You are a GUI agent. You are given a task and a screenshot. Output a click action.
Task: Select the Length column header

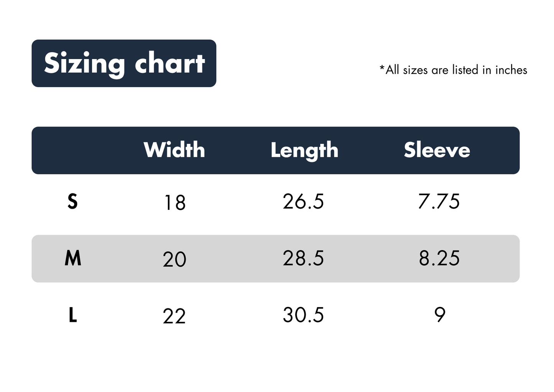point(304,150)
